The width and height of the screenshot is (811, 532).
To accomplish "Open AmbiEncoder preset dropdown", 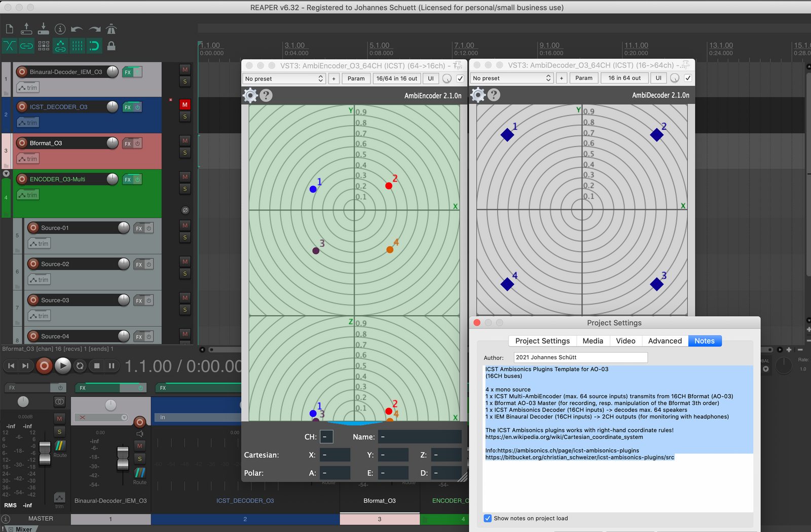I will (x=284, y=79).
